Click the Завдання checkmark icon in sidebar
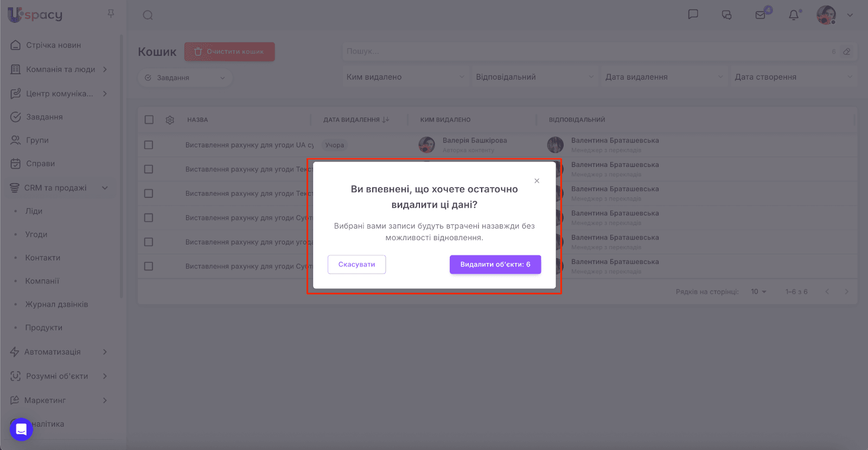Screen dimensions: 868x450 pyautogui.click(x=16, y=117)
